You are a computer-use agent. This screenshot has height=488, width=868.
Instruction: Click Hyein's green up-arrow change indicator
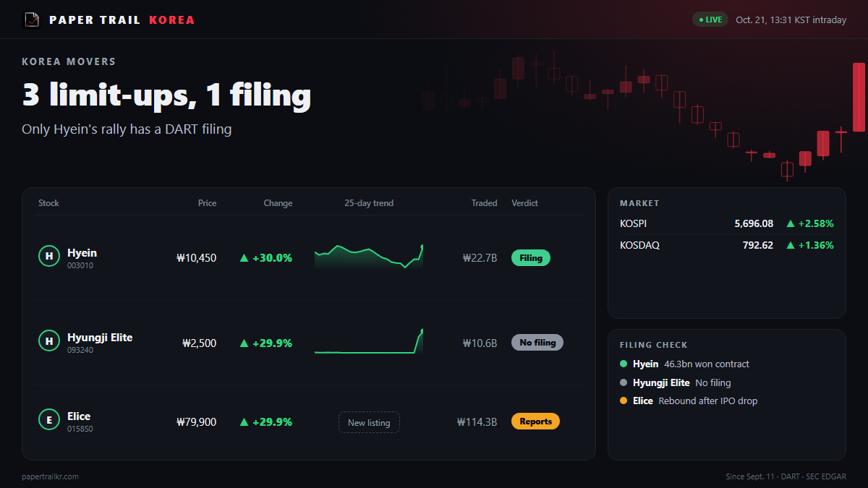point(244,258)
